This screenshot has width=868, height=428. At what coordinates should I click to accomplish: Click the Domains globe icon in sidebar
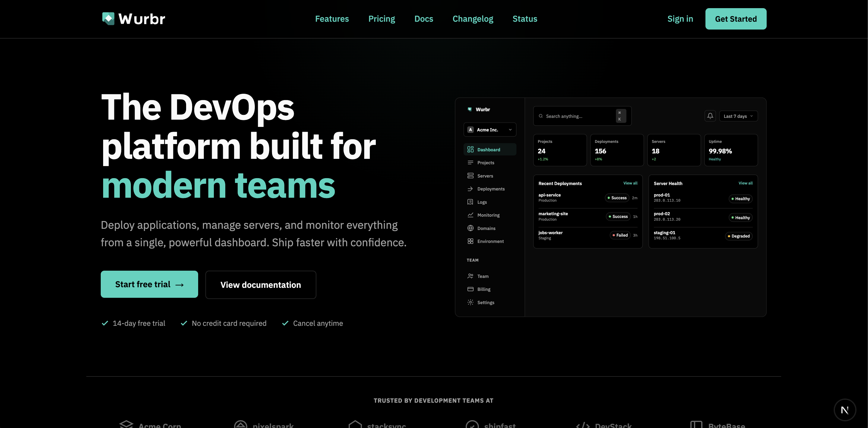coord(470,228)
